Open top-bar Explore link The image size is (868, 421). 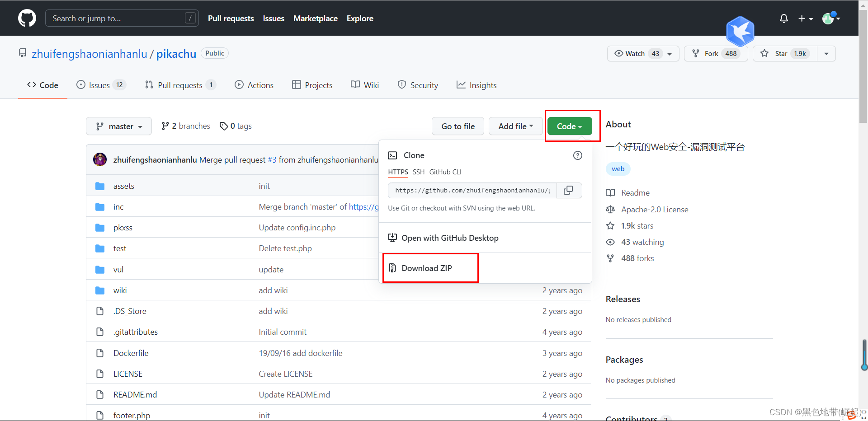(360, 19)
